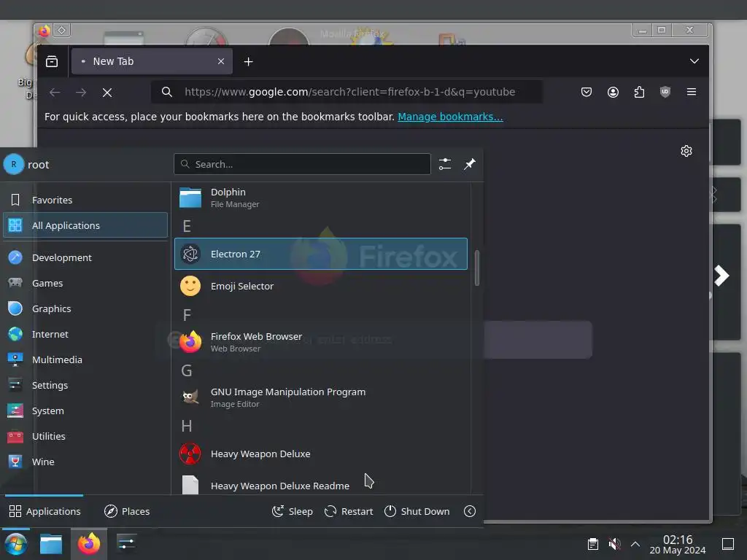747x560 pixels.
Task: Open the start menu launcher button
Action: point(16,544)
